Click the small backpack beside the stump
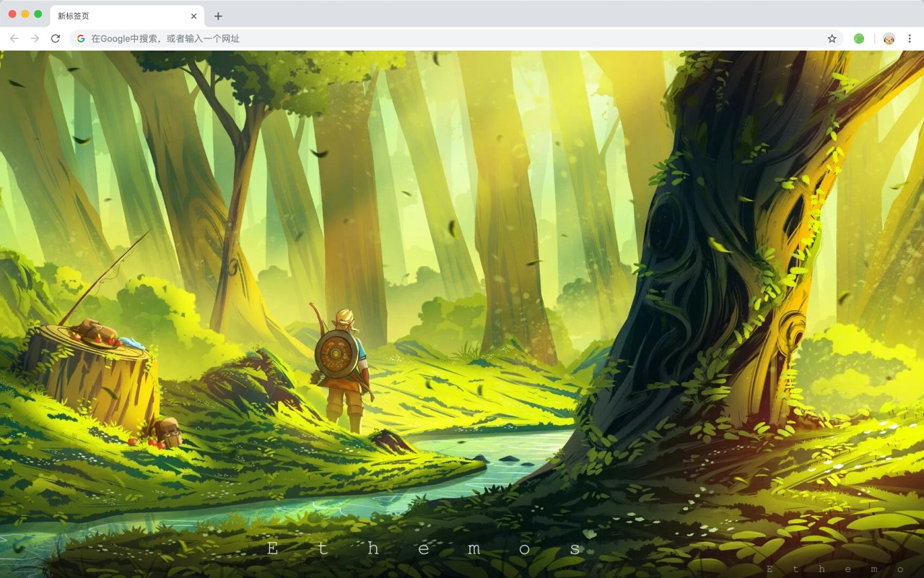 (x=168, y=431)
